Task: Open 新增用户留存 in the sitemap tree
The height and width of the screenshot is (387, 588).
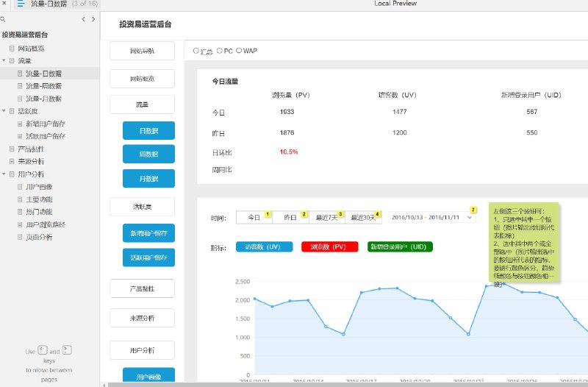Action: coord(46,124)
